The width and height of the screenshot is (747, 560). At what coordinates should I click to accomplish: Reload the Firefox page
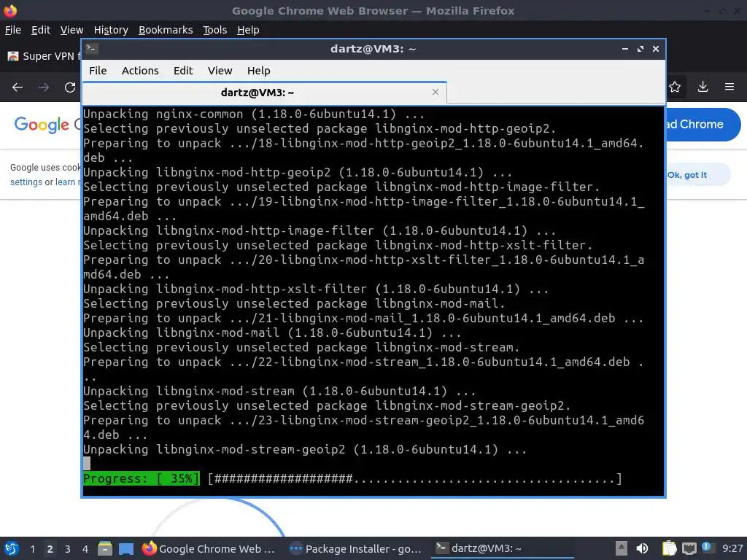(x=70, y=87)
